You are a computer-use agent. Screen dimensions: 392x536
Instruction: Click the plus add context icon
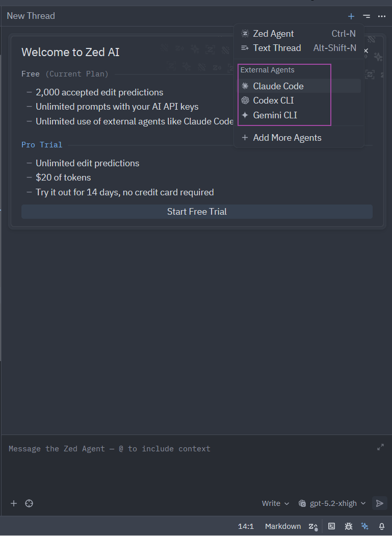click(x=14, y=503)
